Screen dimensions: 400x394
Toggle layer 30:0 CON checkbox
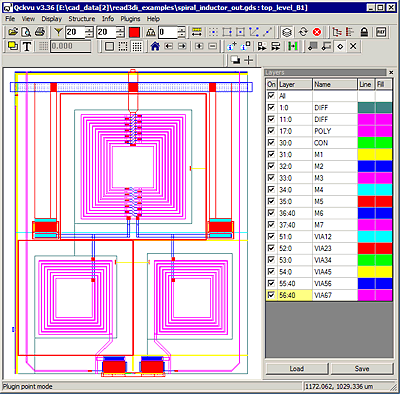[x=271, y=142]
